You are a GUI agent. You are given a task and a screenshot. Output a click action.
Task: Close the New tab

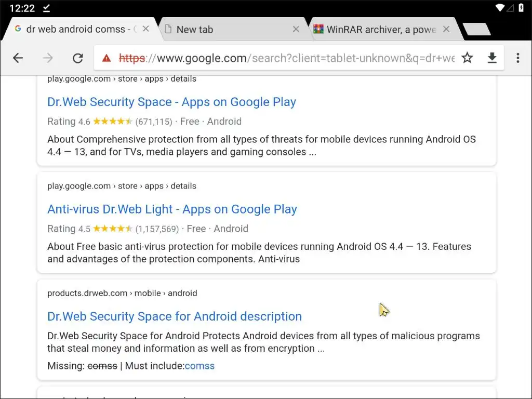point(296,29)
